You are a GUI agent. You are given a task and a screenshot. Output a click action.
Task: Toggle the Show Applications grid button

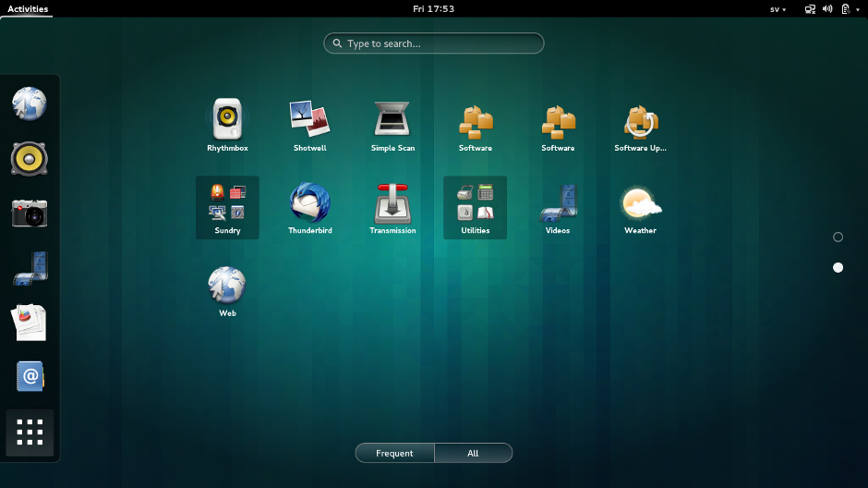coord(30,432)
